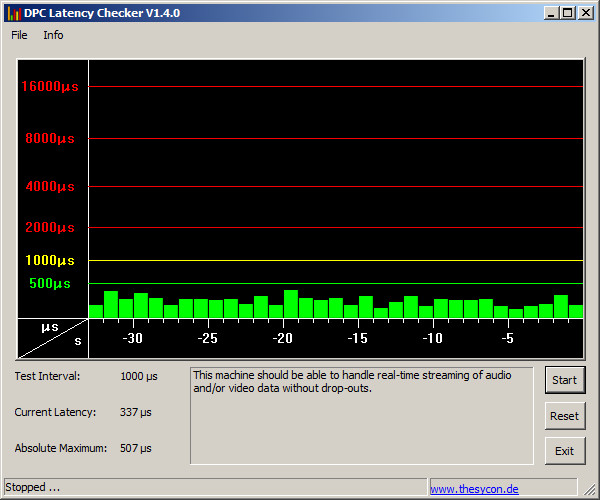Click the -10 time axis label
The image size is (600, 500).
(432, 338)
